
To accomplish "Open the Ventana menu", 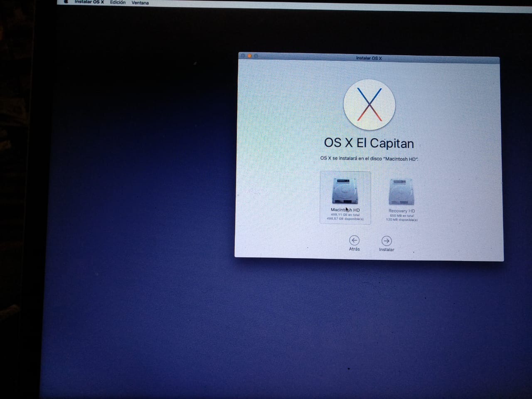I will 140,2.
